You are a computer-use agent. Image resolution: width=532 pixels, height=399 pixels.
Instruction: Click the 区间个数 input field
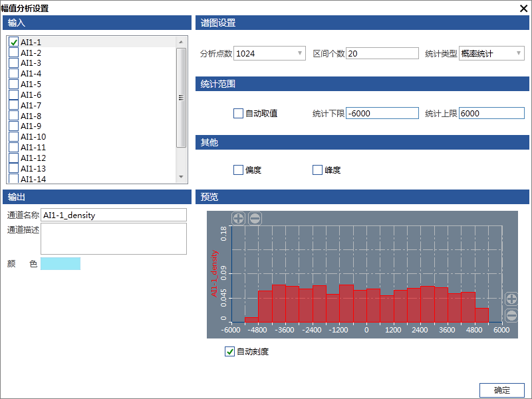pyautogui.click(x=382, y=53)
